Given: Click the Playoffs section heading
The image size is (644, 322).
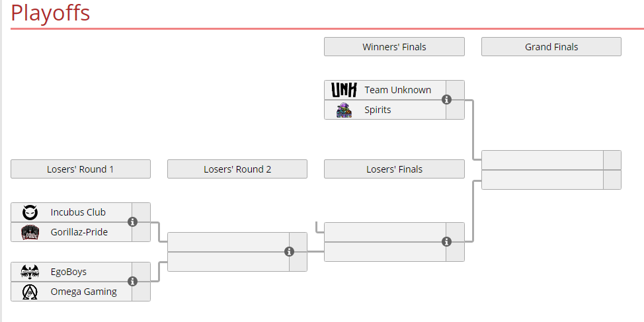Looking at the screenshot, I should click(50, 13).
